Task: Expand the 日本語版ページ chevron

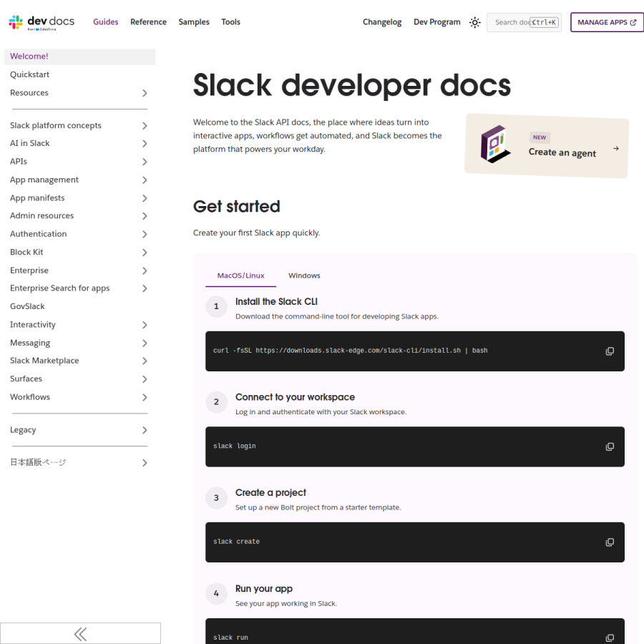Action: [145, 463]
